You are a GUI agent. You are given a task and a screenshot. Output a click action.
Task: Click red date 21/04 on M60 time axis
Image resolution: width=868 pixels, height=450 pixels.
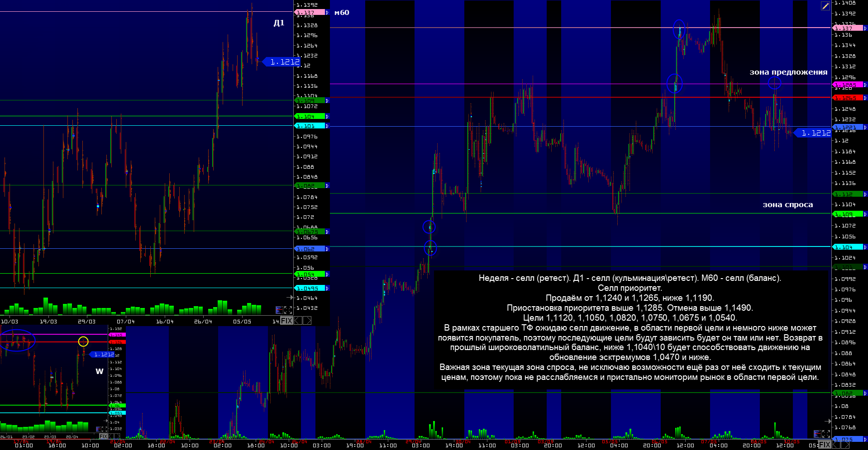[x=118, y=441]
